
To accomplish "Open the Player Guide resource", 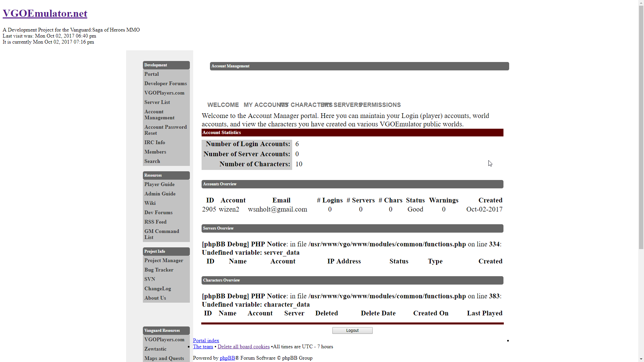I will pyautogui.click(x=159, y=184).
